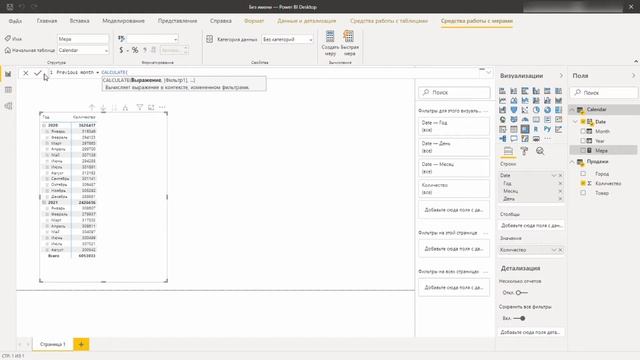The image size is (640, 360).
Task: Uncheck the Date field checkbox
Action: pos(583,122)
